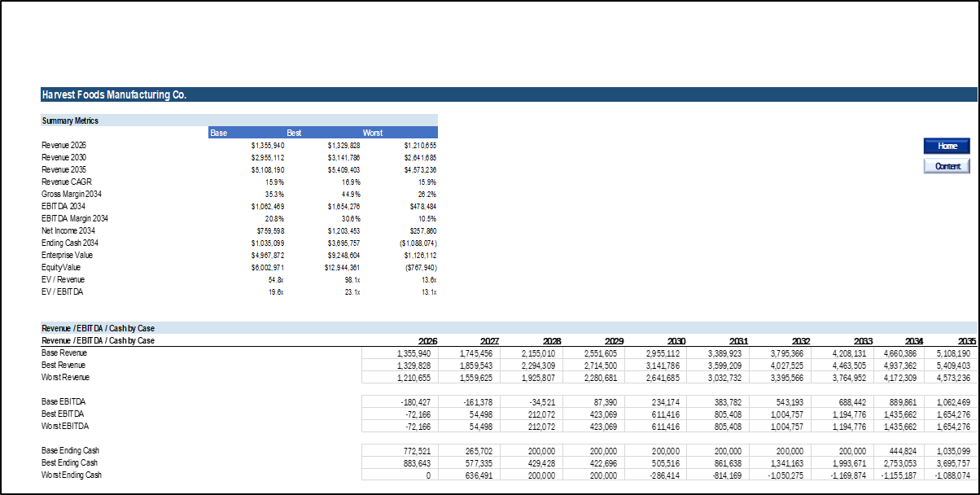Click the Worst column header
Screen dimensions: 980x495
click(x=373, y=133)
